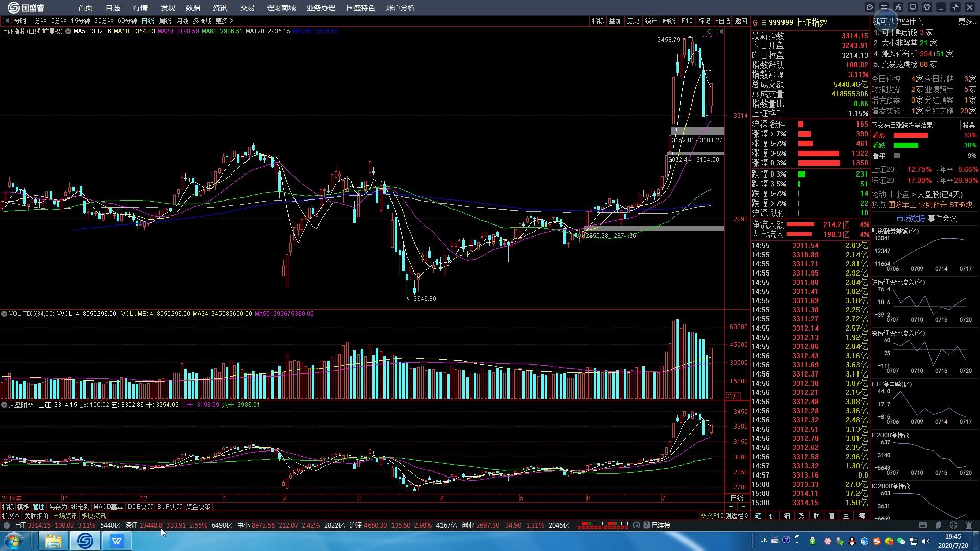980x551 pixels.
Task: Open the fx formula icon in title bar
Action: point(898,7)
